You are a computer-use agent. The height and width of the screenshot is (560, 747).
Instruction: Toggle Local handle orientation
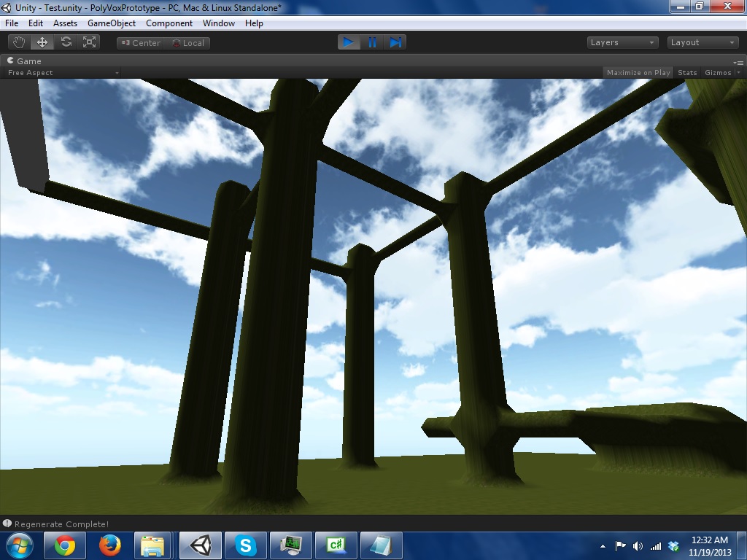pyautogui.click(x=187, y=43)
